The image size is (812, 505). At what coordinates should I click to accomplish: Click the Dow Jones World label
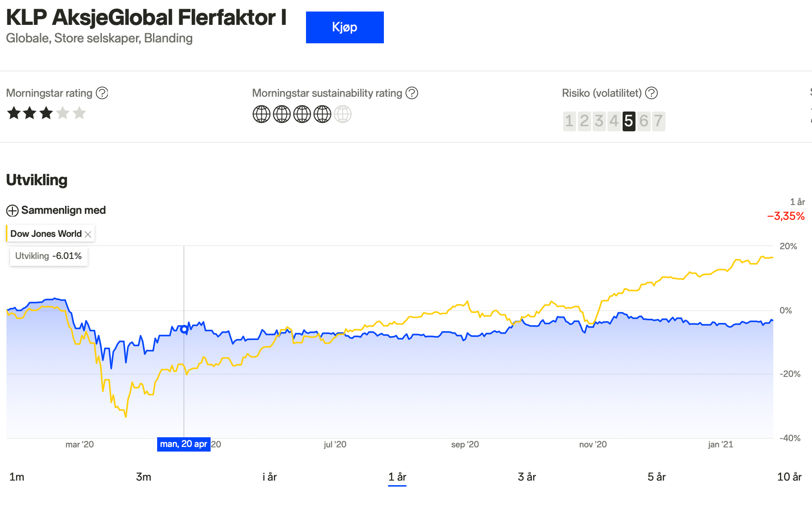(x=46, y=234)
